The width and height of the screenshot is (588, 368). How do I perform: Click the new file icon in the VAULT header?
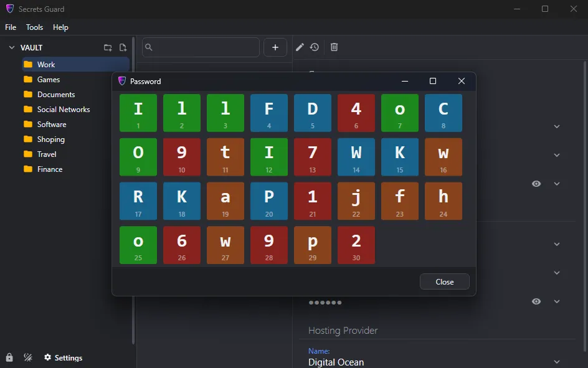click(x=123, y=47)
